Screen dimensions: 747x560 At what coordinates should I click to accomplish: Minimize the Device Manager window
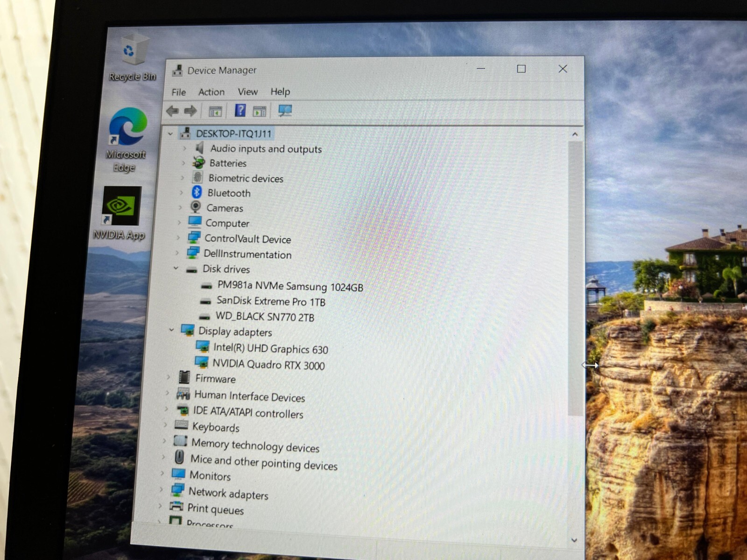[481, 69]
